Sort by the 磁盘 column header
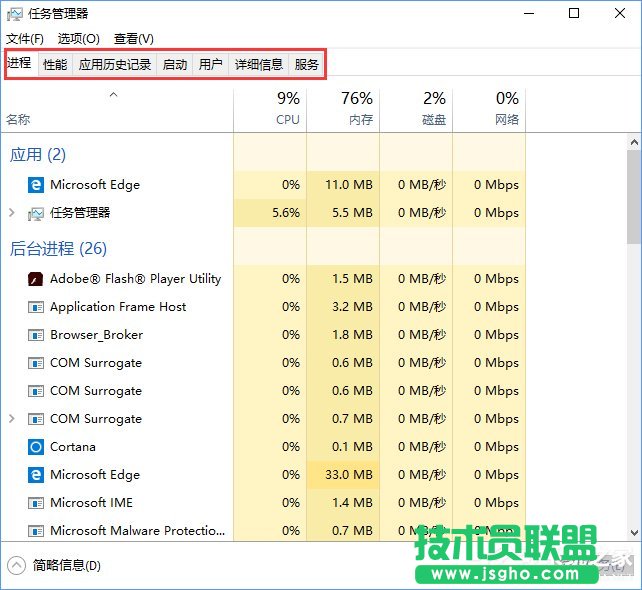The height and width of the screenshot is (590, 642). tap(416, 110)
